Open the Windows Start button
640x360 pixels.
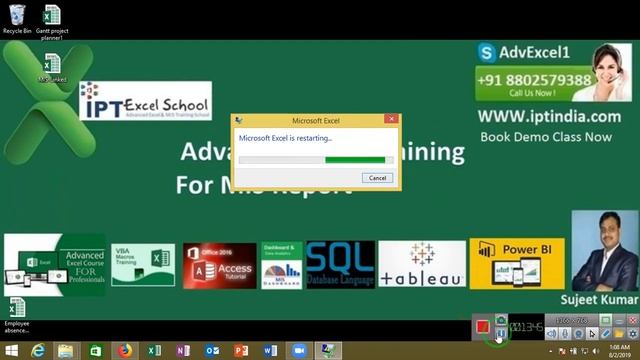point(11,351)
